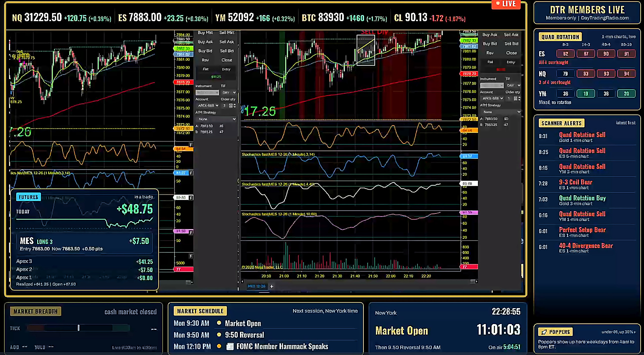Click F marker beside blue 83.07 label

191,173
